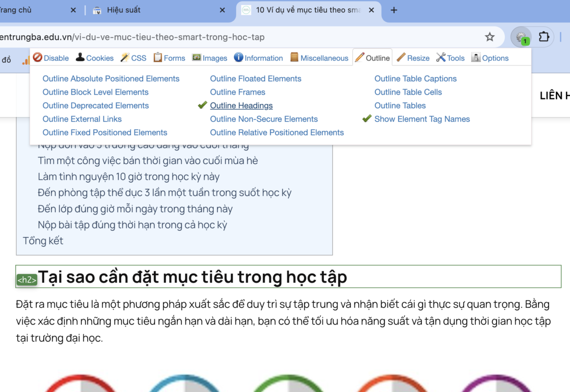The width and height of the screenshot is (570, 392).
Task: Choose Outline Table Captions
Action: [x=416, y=78]
